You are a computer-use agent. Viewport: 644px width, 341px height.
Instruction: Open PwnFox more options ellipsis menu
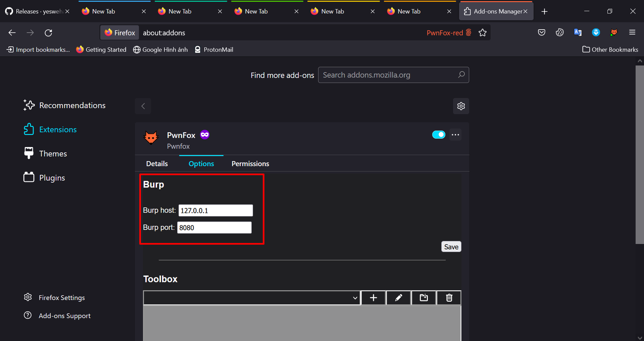click(455, 135)
